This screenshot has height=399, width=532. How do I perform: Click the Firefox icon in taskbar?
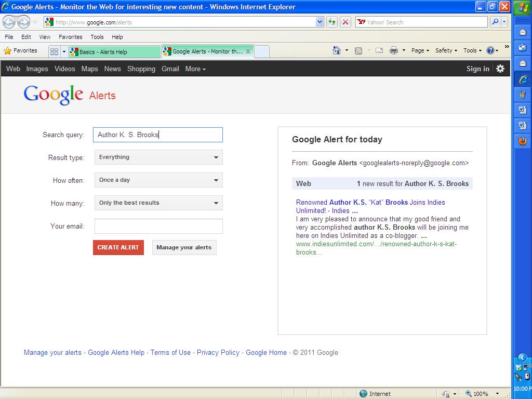pos(523,140)
